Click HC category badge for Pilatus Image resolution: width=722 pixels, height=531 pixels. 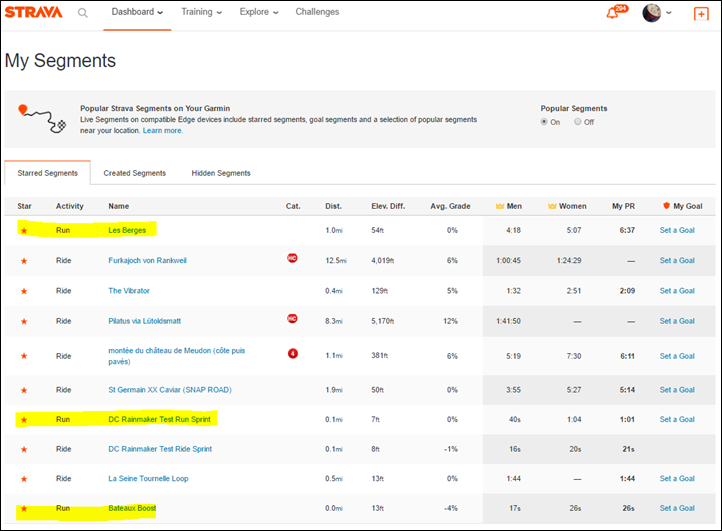coord(292,319)
